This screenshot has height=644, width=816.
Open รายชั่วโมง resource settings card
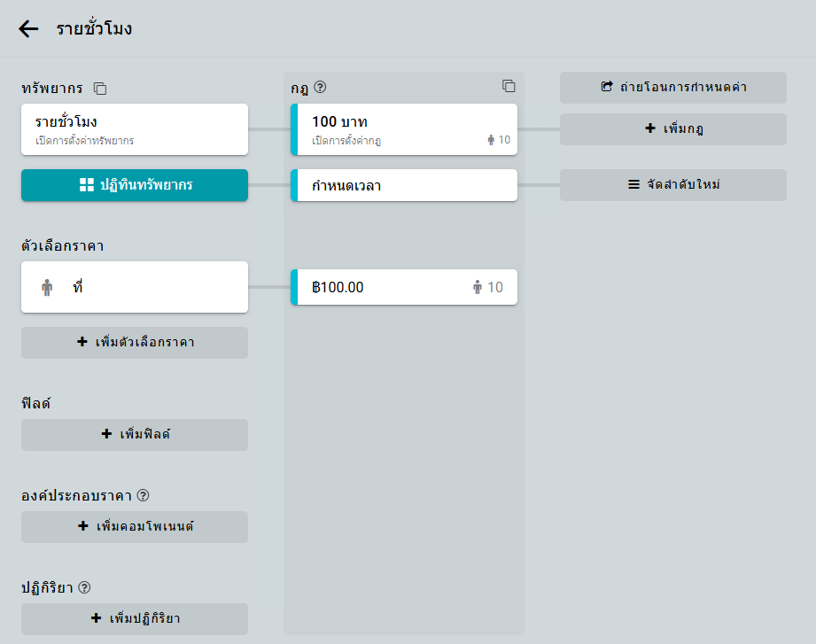[x=135, y=129]
